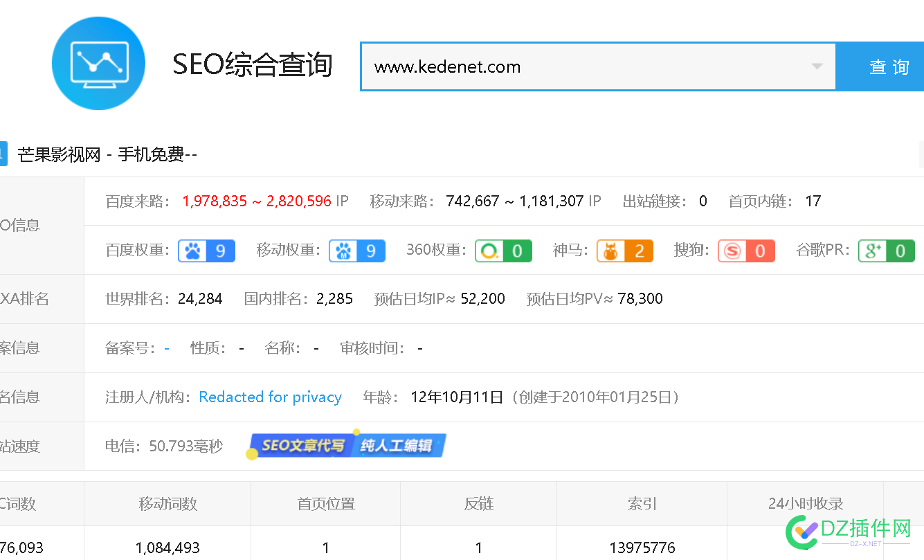Click the 首页内链 value 17
The height and width of the screenshot is (560, 924).
(x=813, y=201)
